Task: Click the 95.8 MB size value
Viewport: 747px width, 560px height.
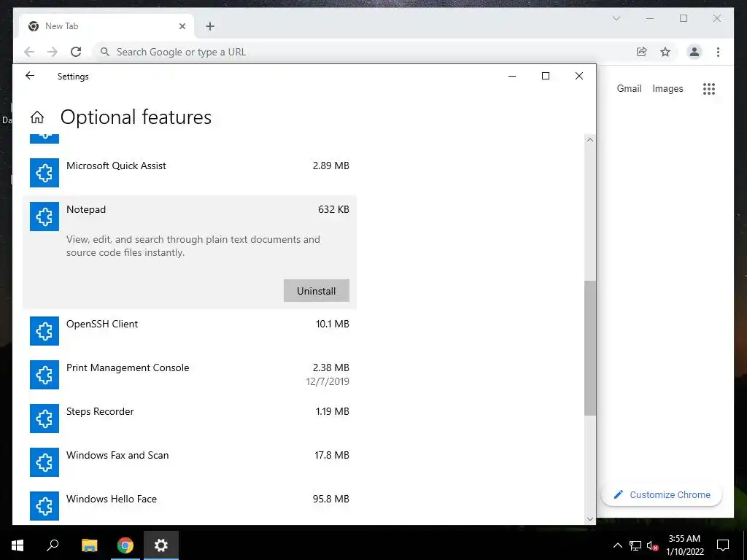Action: click(331, 499)
